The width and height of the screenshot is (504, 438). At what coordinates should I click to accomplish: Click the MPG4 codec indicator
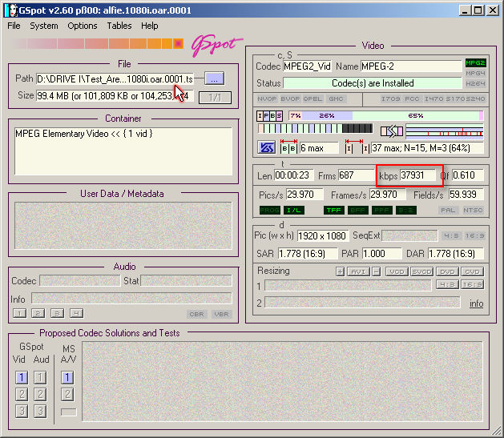point(475,73)
